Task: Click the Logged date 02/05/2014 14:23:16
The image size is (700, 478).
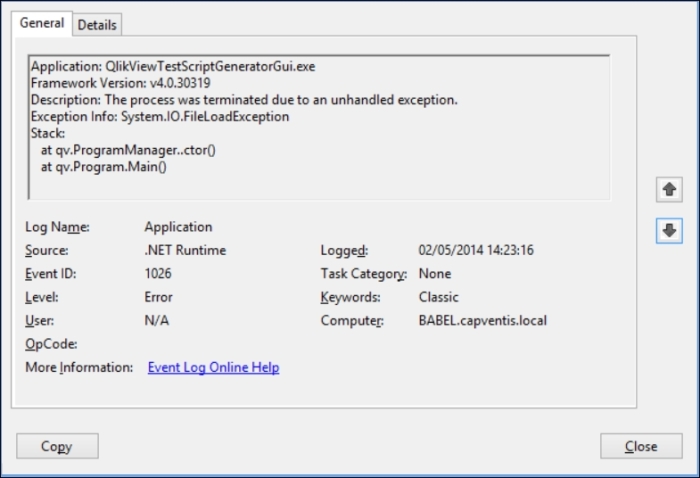Action: click(476, 250)
